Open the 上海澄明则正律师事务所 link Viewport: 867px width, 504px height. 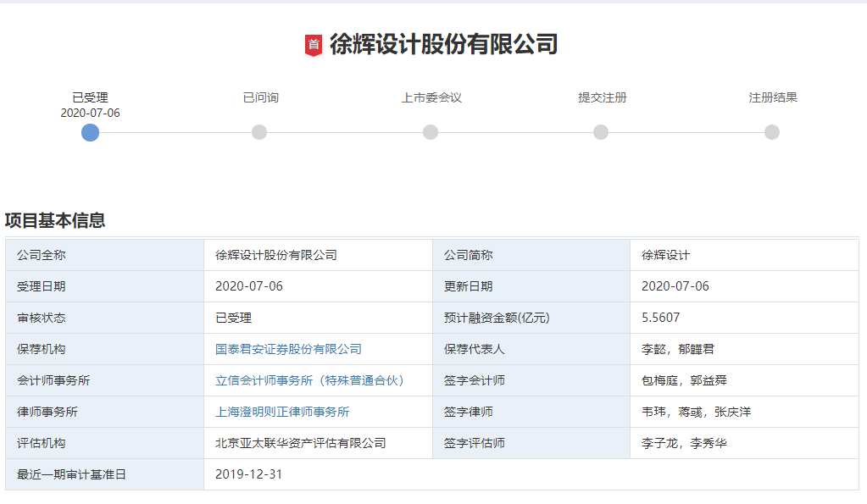pyautogui.click(x=282, y=412)
